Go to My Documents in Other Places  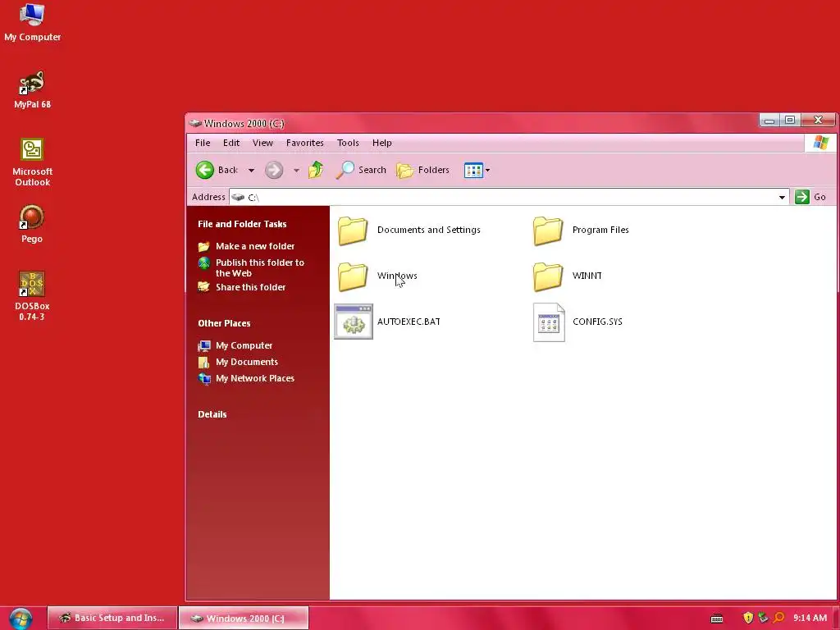246,362
